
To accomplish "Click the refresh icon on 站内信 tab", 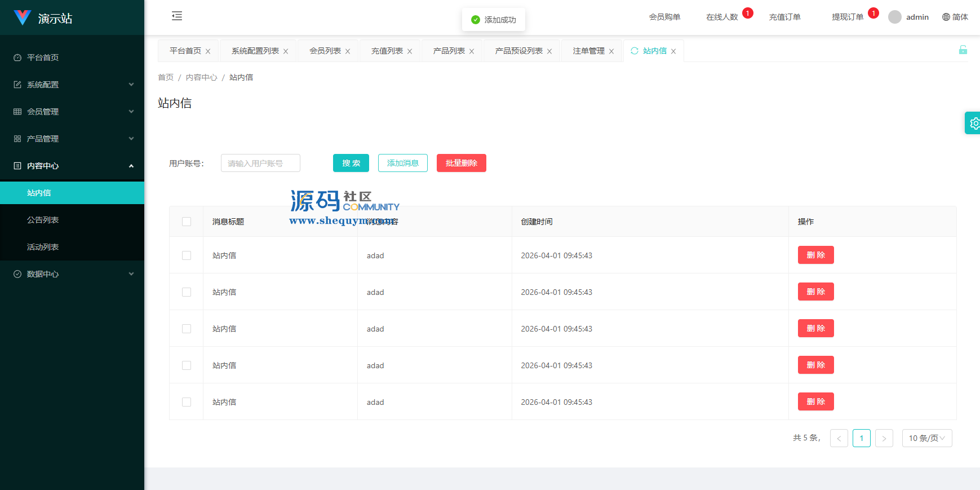I will [635, 51].
